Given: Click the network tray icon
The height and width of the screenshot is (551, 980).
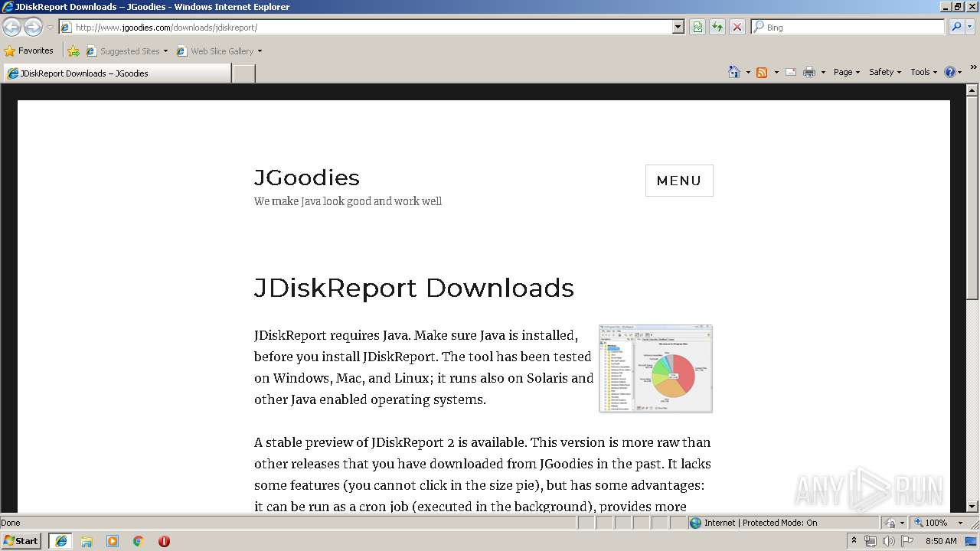Looking at the screenshot, I should pos(871,541).
